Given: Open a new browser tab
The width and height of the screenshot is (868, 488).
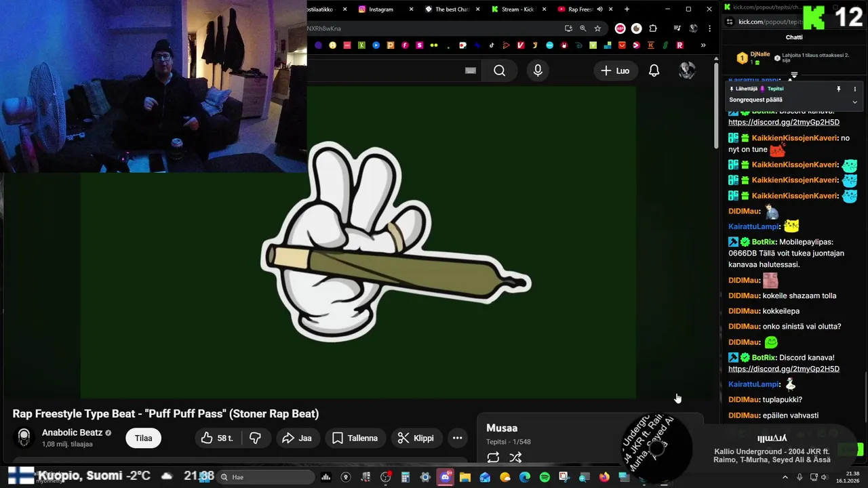Looking at the screenshot, I should (x=627, y=9).
